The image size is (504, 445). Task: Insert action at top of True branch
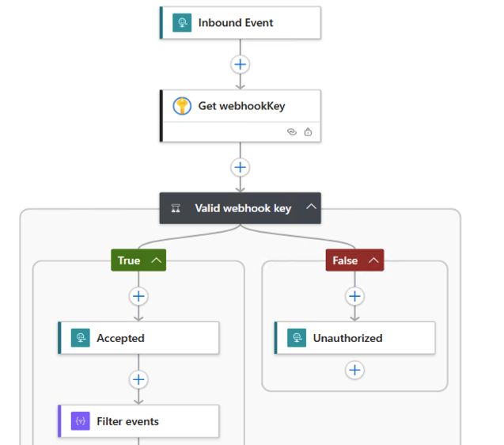click(139, 296)
